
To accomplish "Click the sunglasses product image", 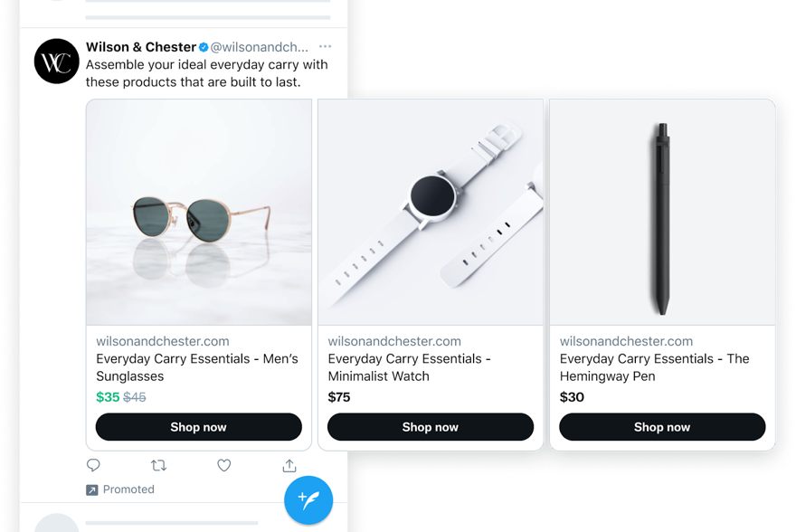I will point(198,212).
